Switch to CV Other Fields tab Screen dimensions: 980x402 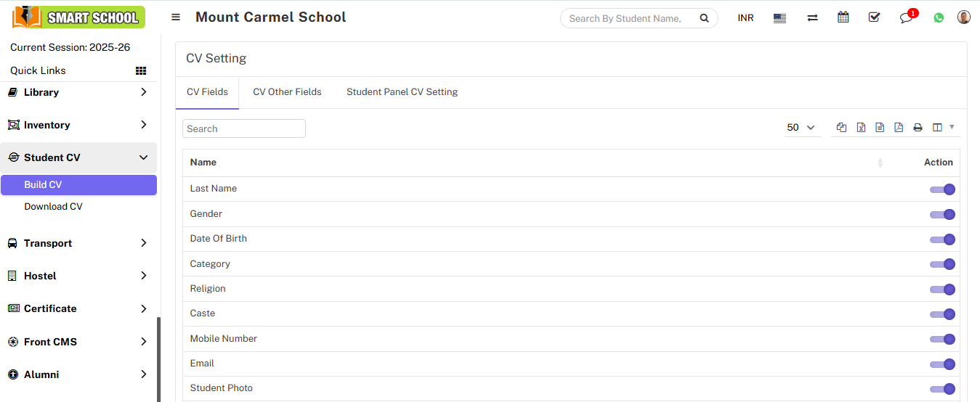point(287,92)
